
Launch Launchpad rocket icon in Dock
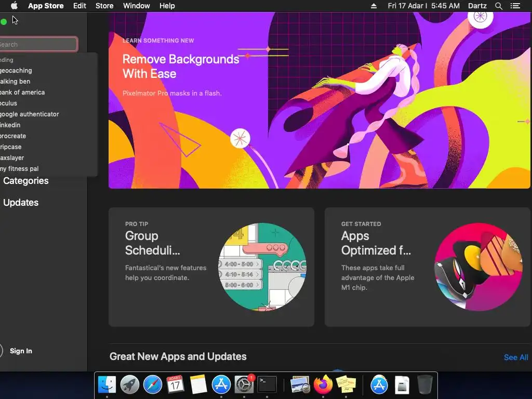click(x=129, y=385)
